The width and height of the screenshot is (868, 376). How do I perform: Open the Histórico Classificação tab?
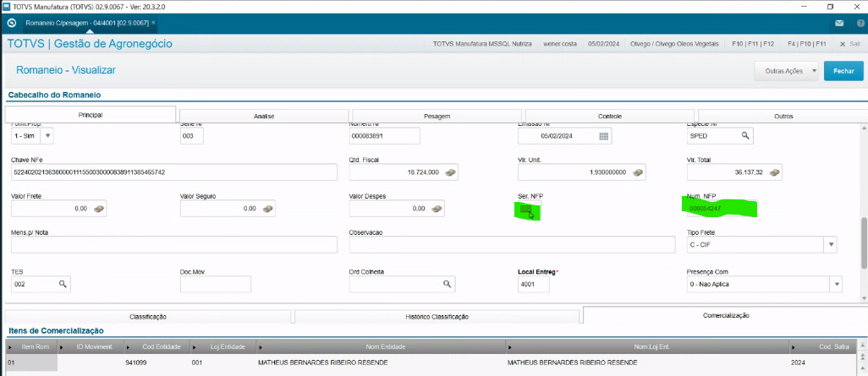pos(437,317)
